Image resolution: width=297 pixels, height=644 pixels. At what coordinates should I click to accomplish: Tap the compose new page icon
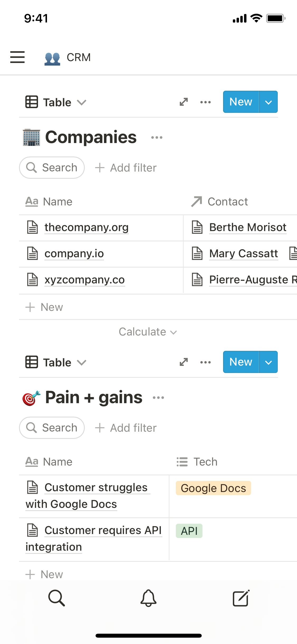pos(241,598)
